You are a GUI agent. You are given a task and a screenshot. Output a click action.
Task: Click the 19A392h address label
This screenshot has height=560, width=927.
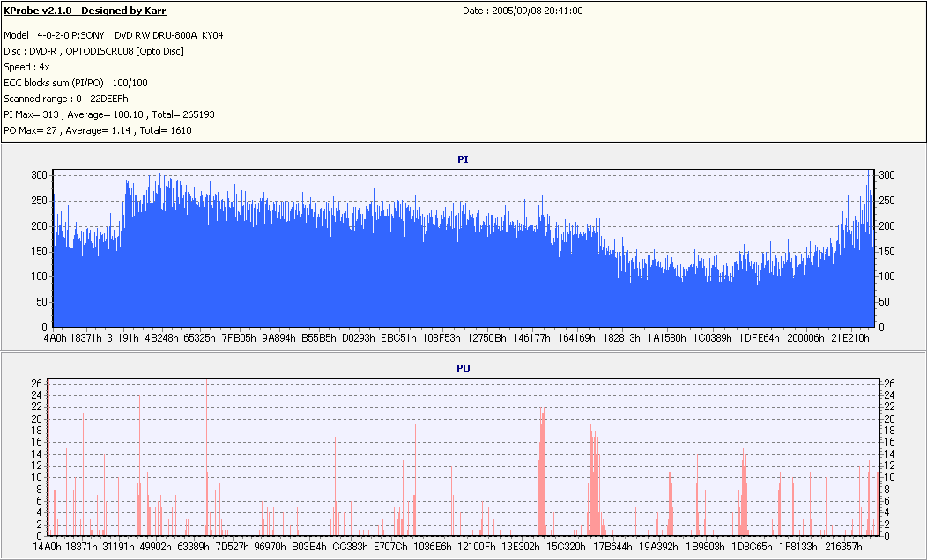[x=658, y=547]
